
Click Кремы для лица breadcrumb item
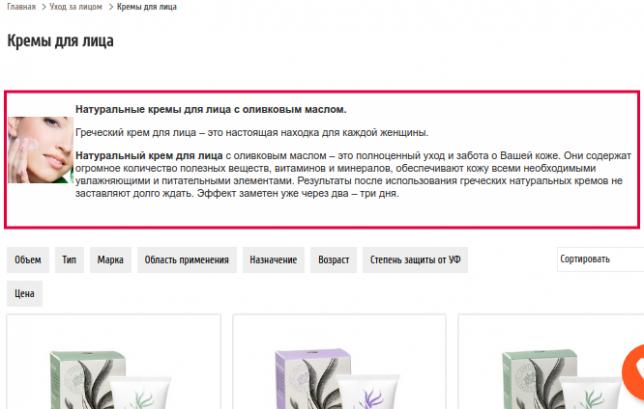click(147, 7)
